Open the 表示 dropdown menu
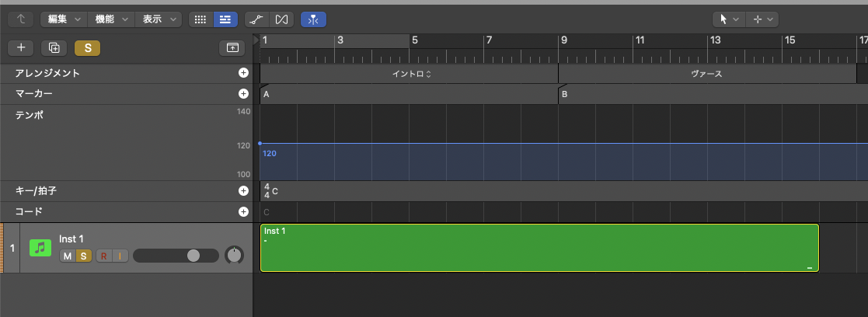This screenshot has height=317, width=868. pos(159,19)
